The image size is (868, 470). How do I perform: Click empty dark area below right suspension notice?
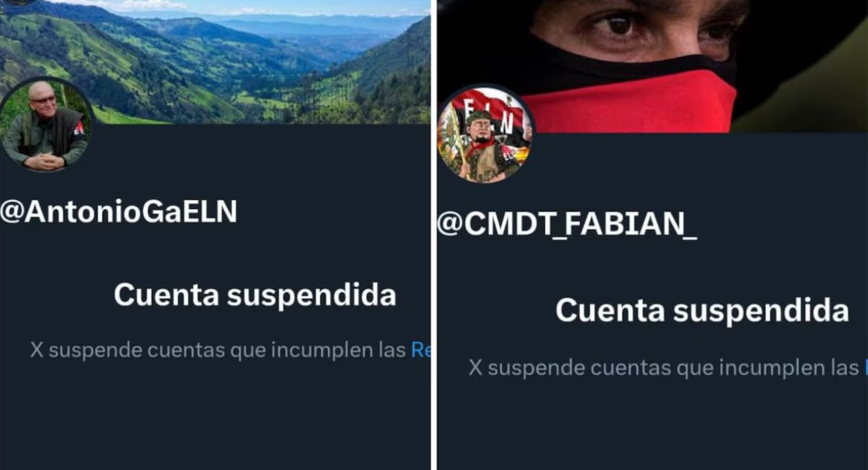[x=652, y=427]
